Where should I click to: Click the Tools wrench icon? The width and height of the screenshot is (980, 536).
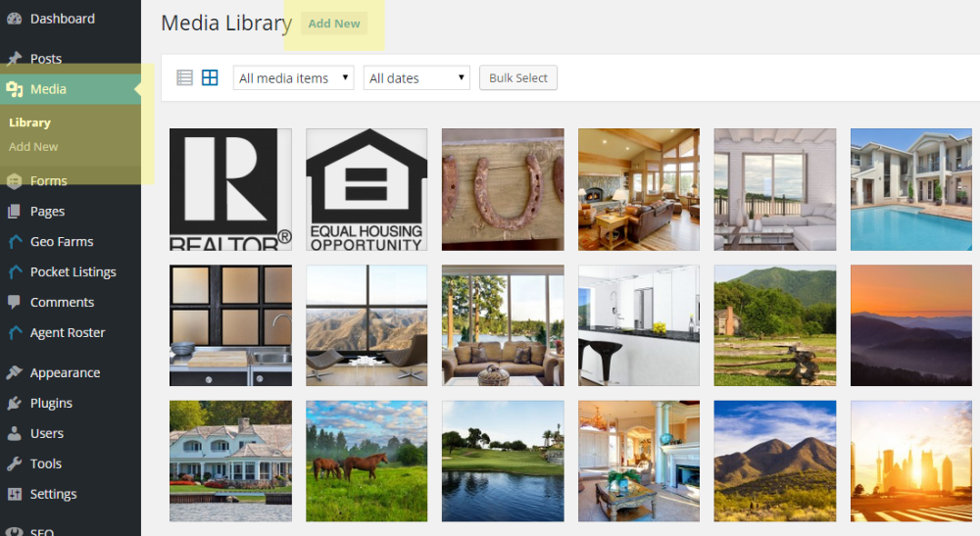pos(14,464)
